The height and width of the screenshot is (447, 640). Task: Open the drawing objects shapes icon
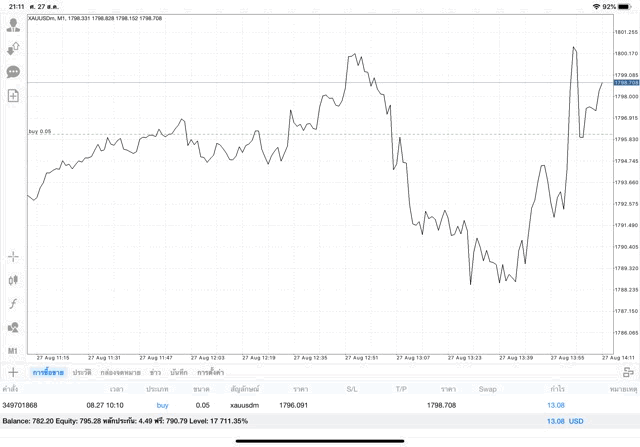tap(13, 327)
